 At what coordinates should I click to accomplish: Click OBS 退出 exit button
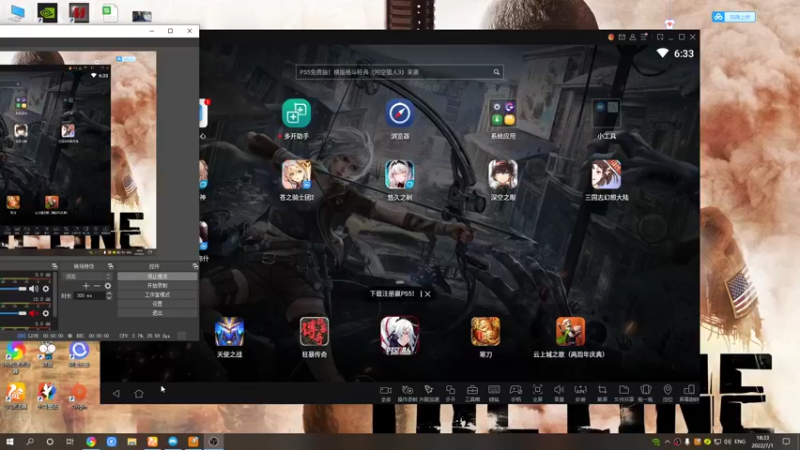click(x=157, y=313)
